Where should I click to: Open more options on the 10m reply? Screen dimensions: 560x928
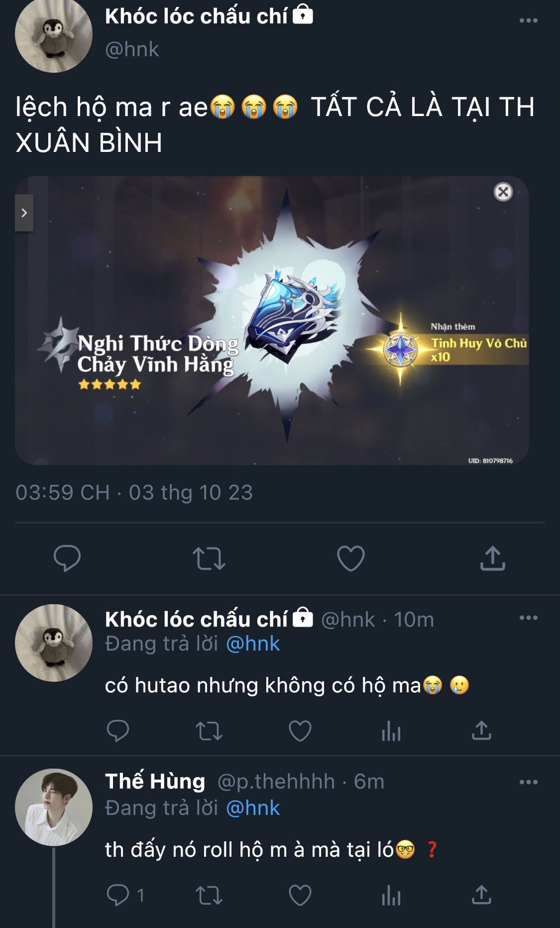tap(528, 618)
